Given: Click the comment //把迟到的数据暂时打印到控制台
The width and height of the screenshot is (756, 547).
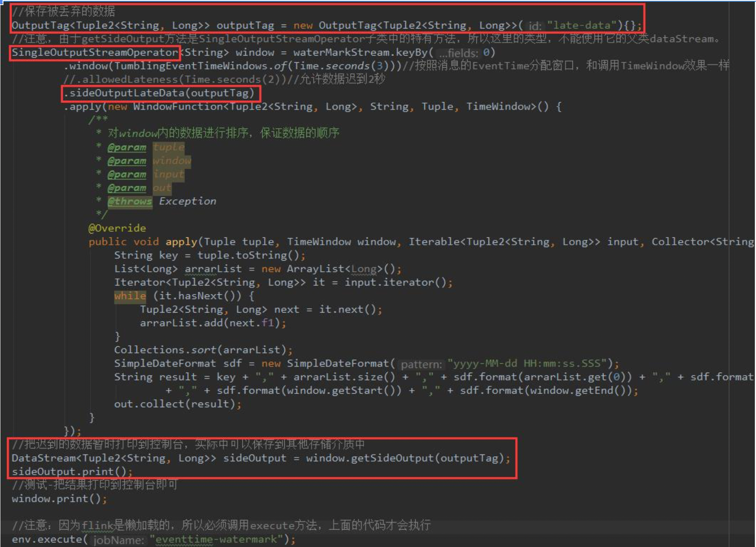Looking at the screenshot, I should point(188,445).
